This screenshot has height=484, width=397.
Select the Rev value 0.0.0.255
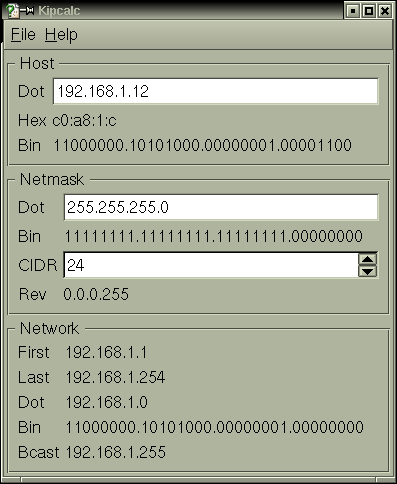point(96,294)
